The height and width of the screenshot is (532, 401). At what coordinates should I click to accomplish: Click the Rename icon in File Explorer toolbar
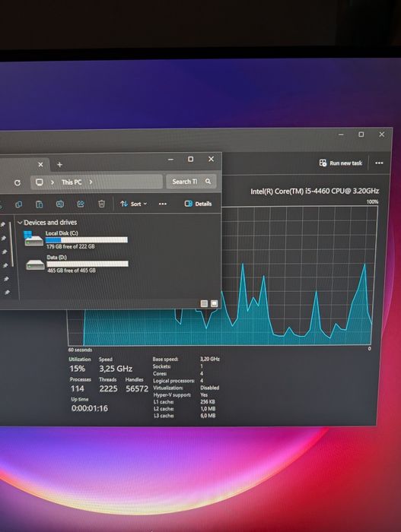point(60,204)
